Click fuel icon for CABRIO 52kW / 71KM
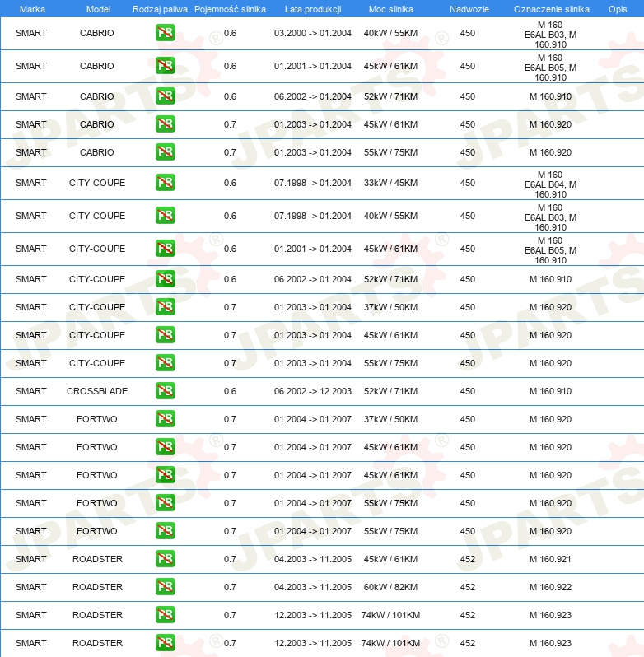The image size is (644, 657). coord(165,96)
